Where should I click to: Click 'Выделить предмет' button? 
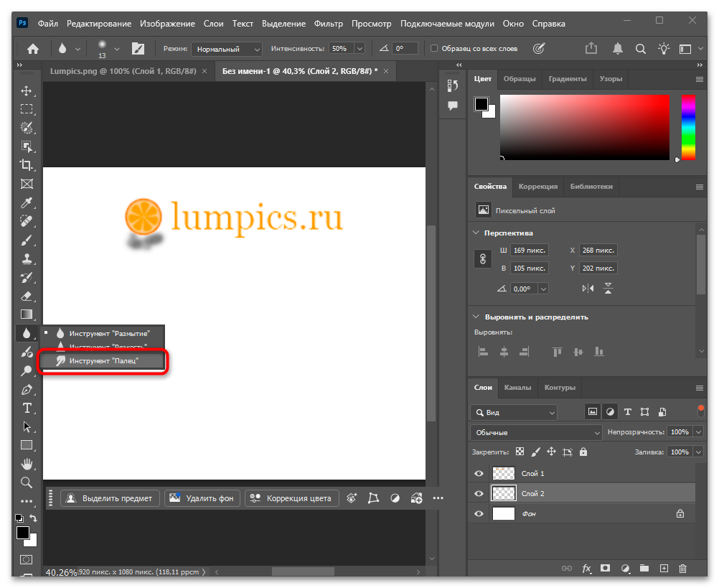tap(110, 498)
